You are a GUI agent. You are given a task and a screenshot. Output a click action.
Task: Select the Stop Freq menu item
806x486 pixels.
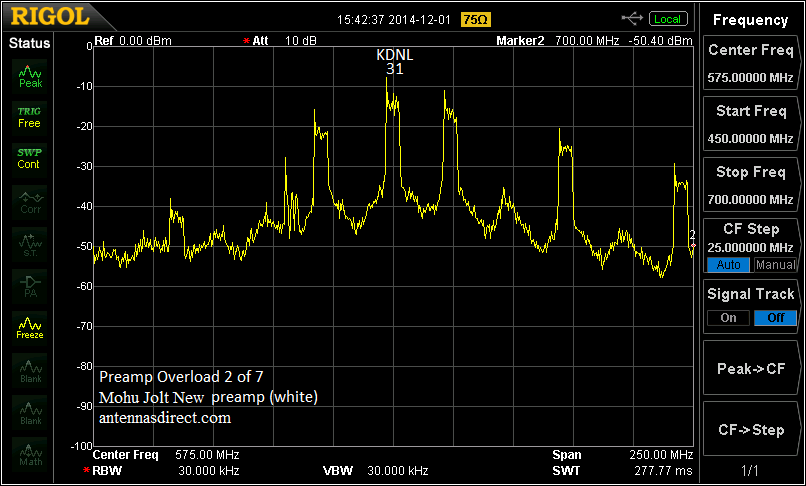click(750, 185)
